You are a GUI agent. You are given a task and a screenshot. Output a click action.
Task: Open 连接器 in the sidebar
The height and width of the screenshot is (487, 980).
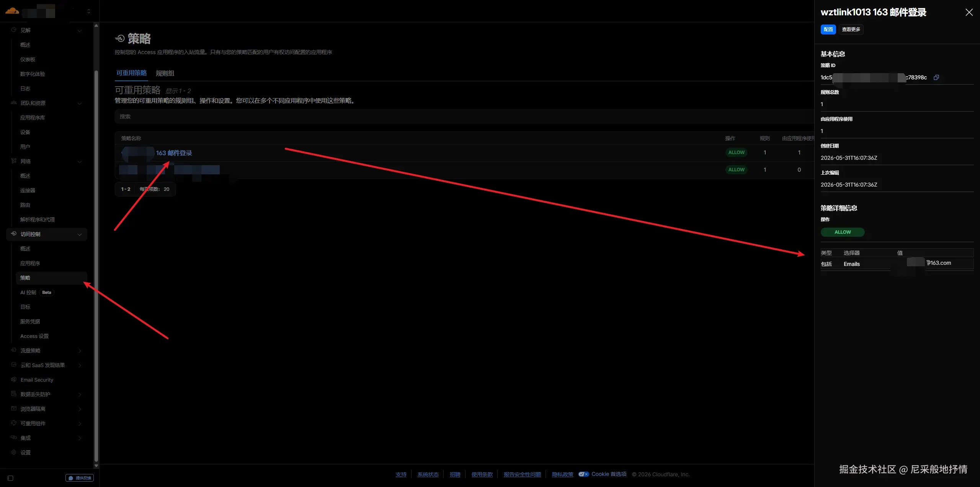(x=28, y=190)
